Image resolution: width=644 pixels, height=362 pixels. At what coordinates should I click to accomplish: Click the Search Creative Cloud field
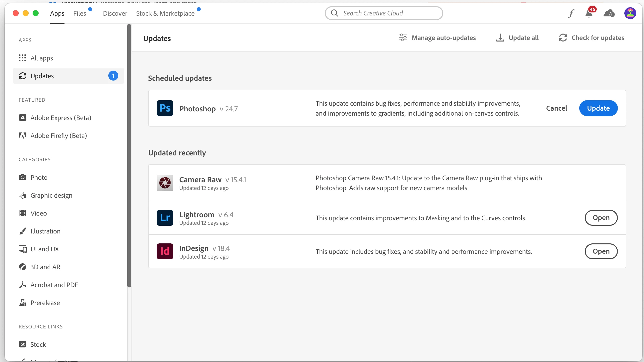384,13
